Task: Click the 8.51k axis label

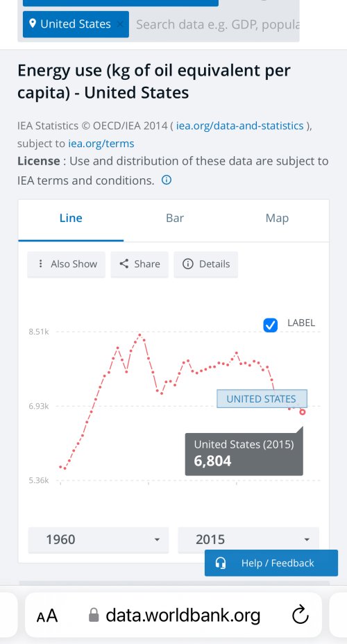Action: pyautogui.click(x=39, y=332)
